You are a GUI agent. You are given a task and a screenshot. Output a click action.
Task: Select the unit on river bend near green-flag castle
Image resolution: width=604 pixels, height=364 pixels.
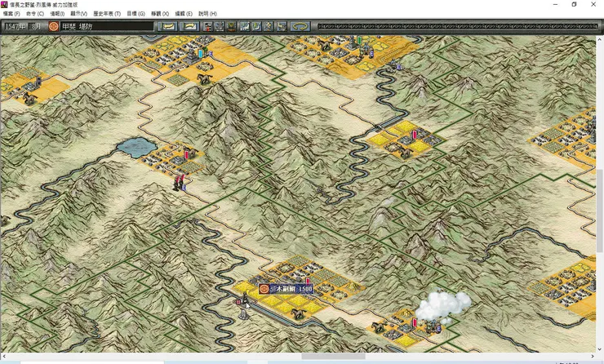394,65
